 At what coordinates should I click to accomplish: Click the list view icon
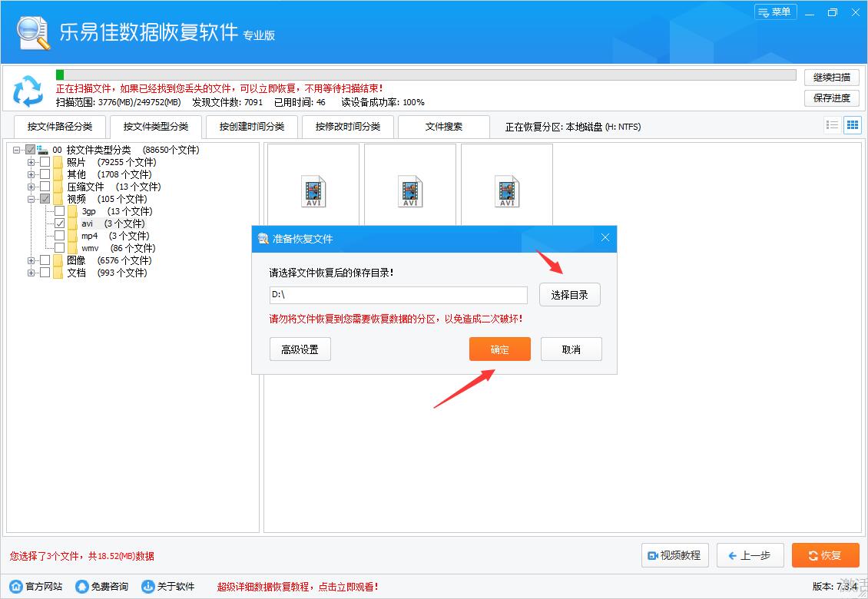click(832, 125)
